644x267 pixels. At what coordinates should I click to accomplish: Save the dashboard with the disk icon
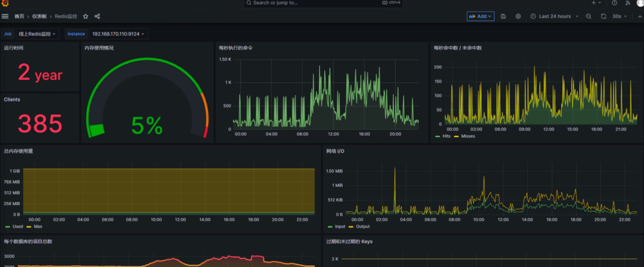pyautogui.click(x=504, y=16)
